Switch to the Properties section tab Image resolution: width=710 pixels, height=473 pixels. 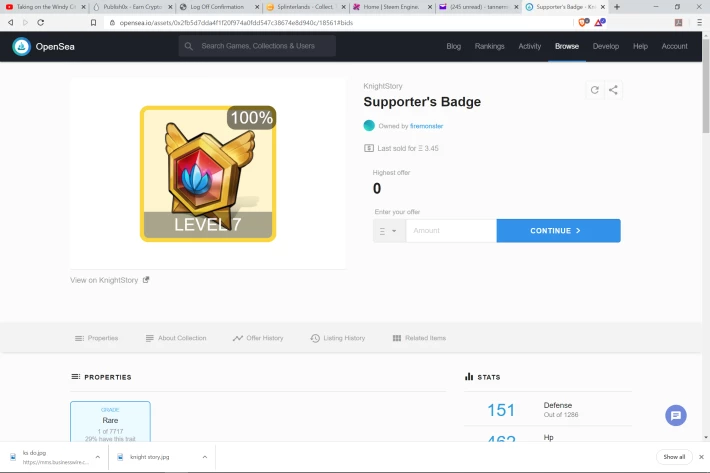click(x=96, y=338)
